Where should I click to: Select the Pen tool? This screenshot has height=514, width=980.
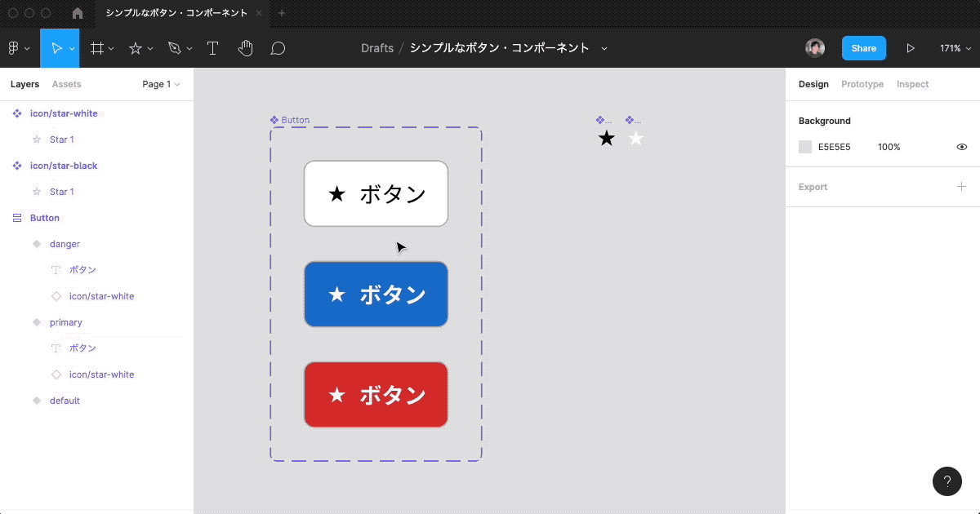pyautogui.click(x=173, y=47)
